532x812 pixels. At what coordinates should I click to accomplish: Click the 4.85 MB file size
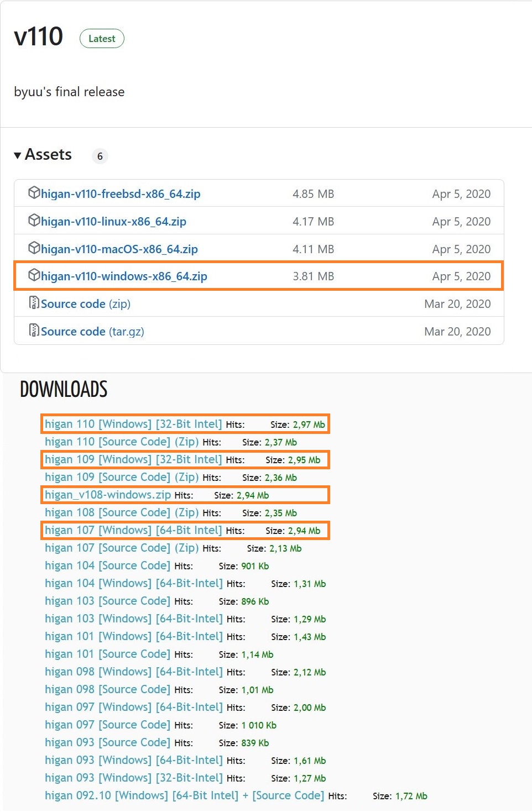click(314, 194)
